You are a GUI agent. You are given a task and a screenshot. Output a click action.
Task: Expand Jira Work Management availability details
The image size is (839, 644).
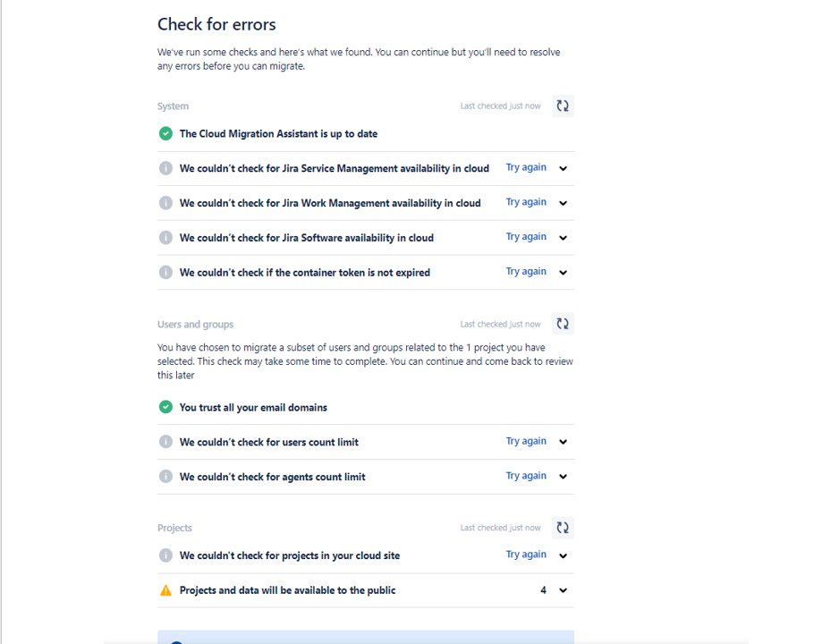[564, 203]
